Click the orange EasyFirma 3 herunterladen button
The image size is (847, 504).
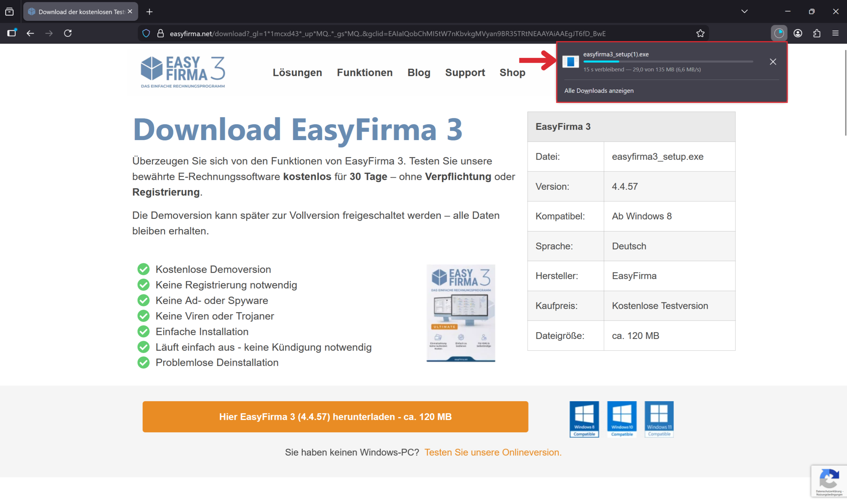pyautogui.click(x=335, y=417)
